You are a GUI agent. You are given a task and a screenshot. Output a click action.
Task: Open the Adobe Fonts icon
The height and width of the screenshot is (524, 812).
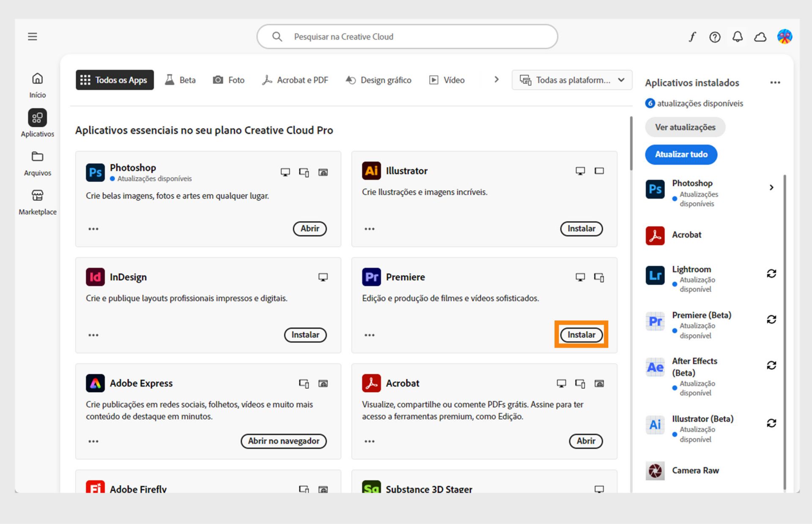692,37
